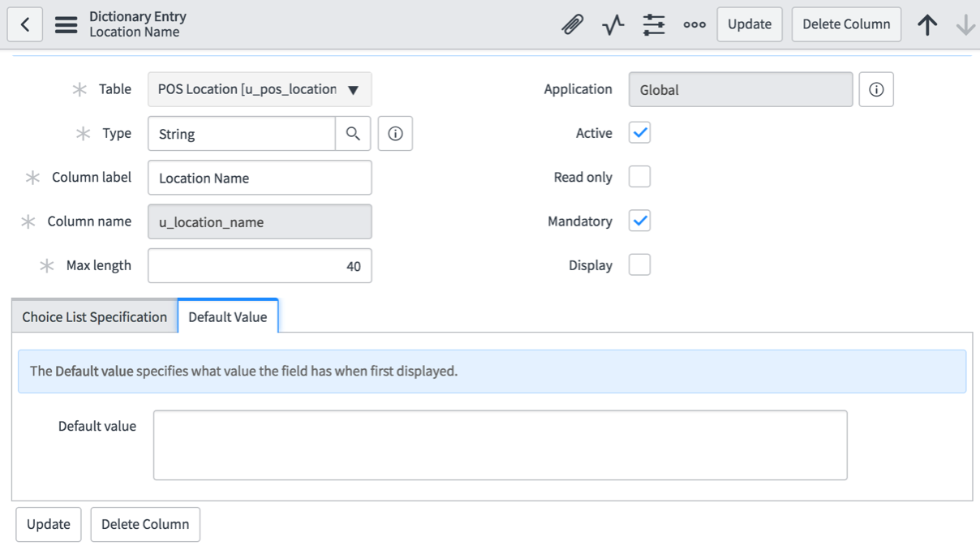The width and height of the screenshot is (980, 550).
Task: Show the activity stream pulse icon
Action: click(613, 25)
